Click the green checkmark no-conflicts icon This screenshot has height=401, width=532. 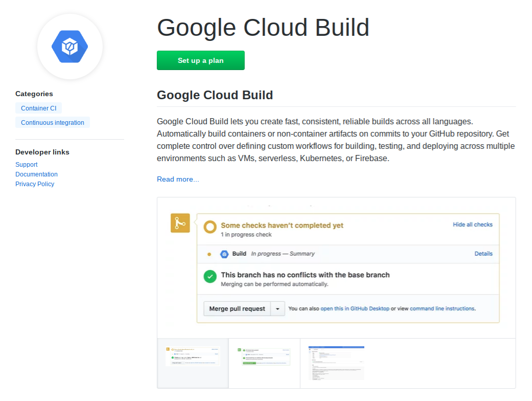pyautogui.click(x=210, y=277)
